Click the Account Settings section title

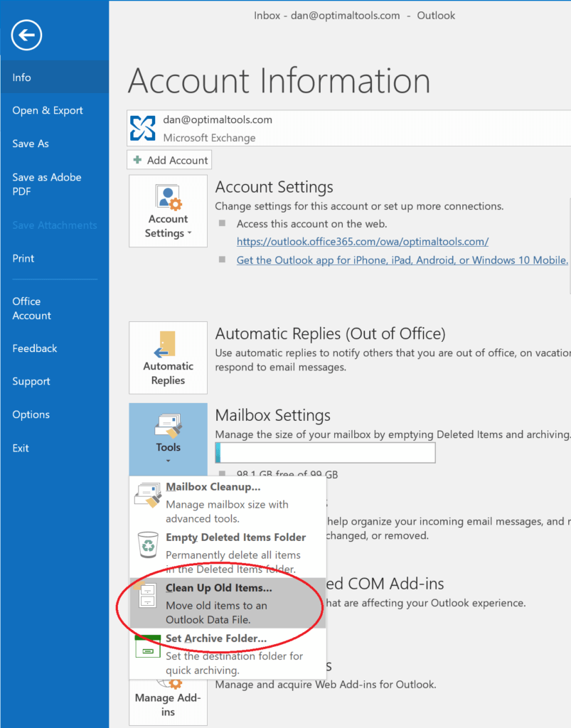click(274, 187)
